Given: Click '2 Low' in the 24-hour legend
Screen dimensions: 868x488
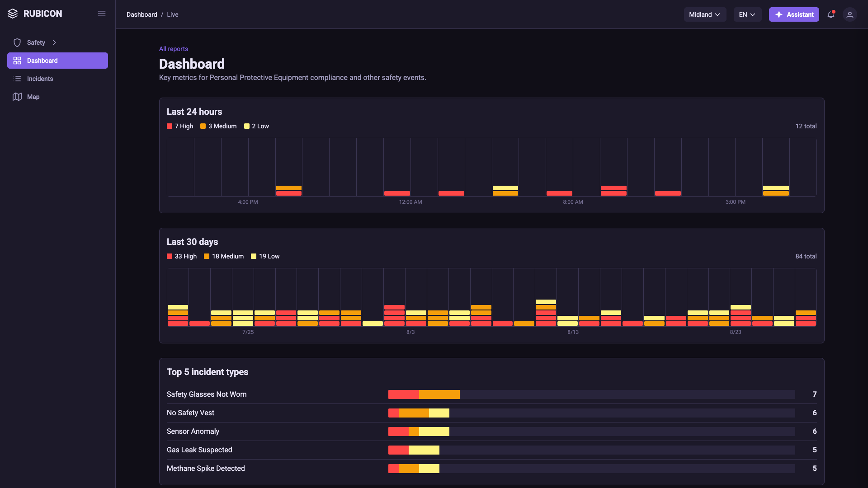Looking at the screenshot, I should point(260,126).
